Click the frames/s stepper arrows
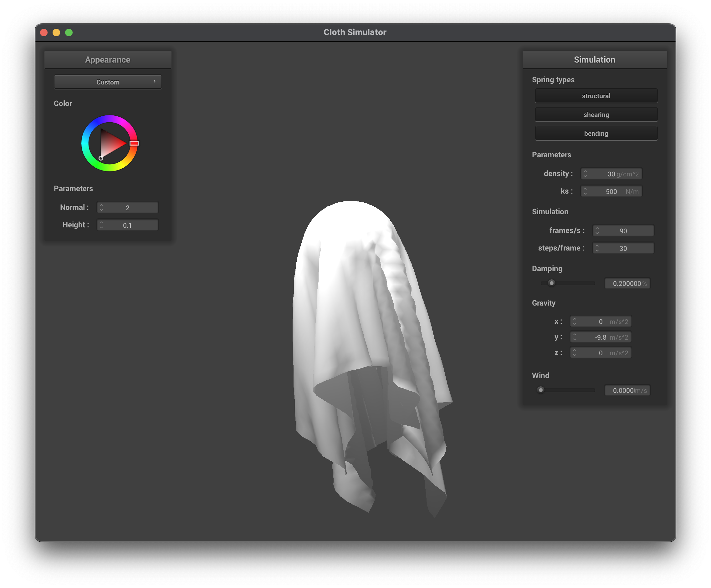 597,231
